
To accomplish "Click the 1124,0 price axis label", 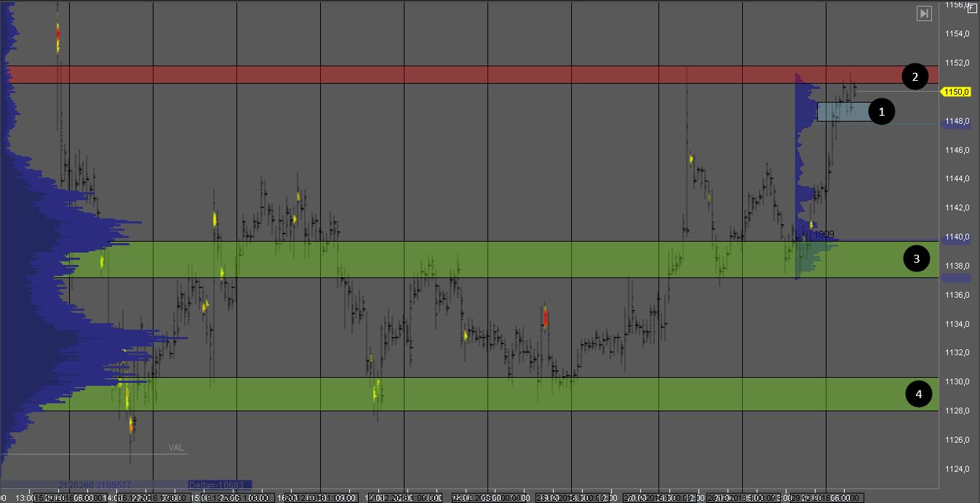I will (x=957, y=468).
